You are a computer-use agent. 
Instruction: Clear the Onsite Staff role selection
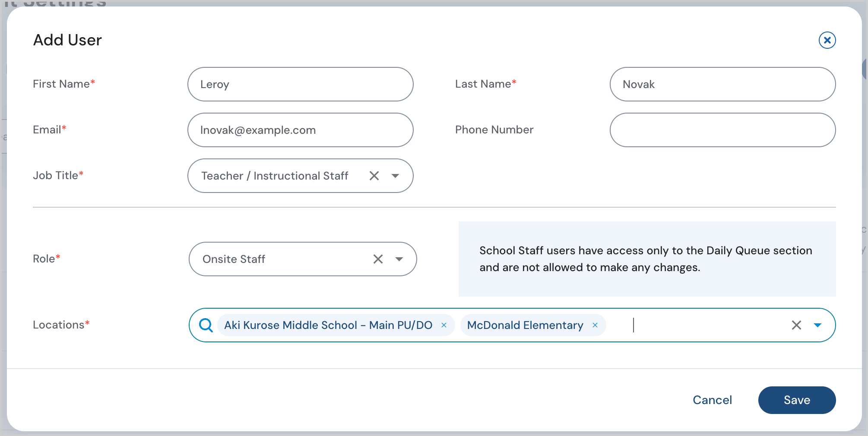(x=378, y=259)
